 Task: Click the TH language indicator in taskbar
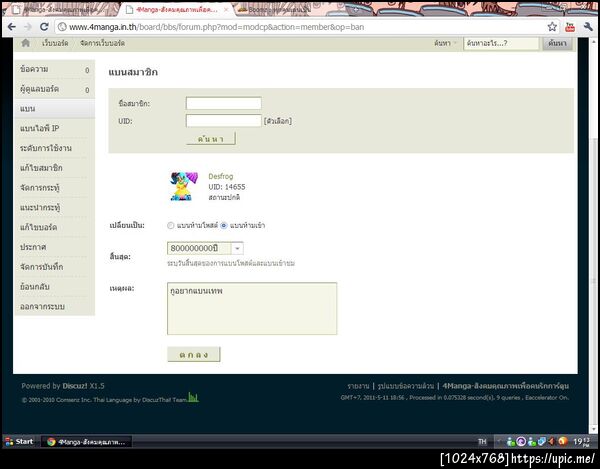[482, 442]
